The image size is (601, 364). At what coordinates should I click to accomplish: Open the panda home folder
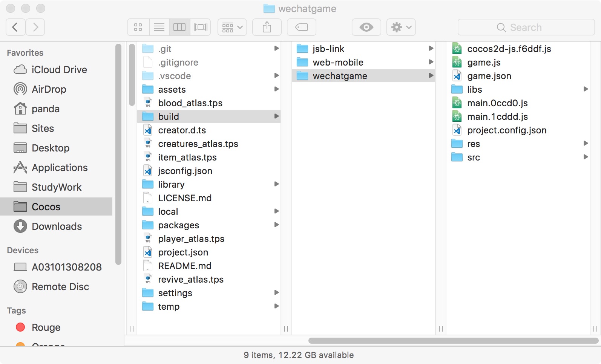pyautogui.click(x=57, y=109)
